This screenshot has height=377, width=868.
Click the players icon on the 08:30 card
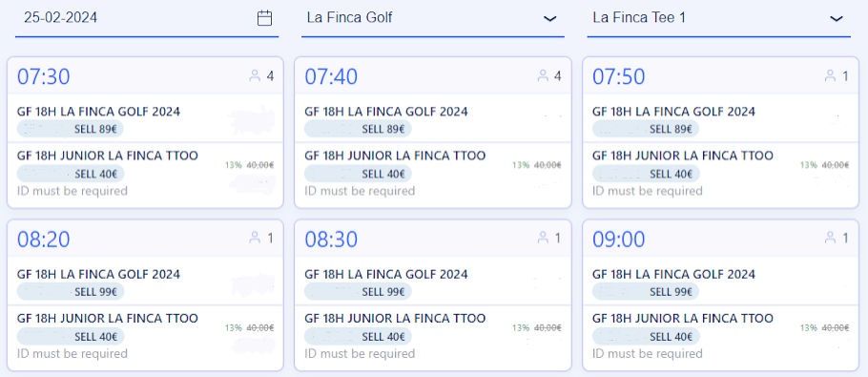[x=543, y=239]
